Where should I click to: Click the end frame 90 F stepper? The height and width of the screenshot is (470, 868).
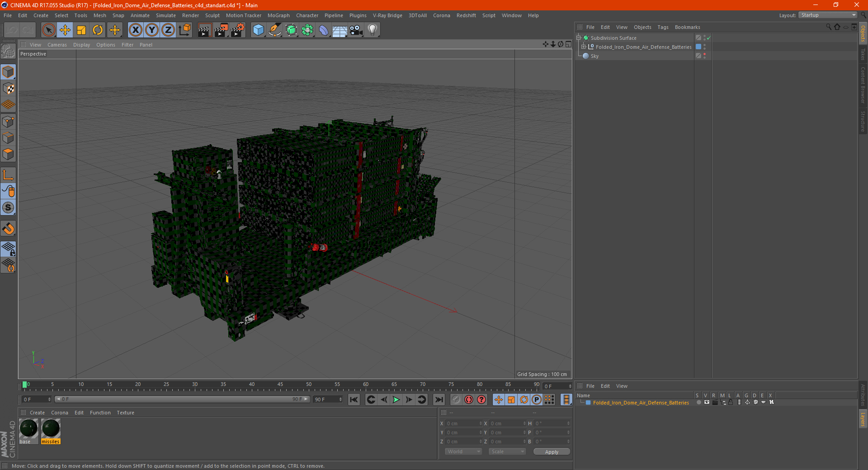tap(340, 399)
